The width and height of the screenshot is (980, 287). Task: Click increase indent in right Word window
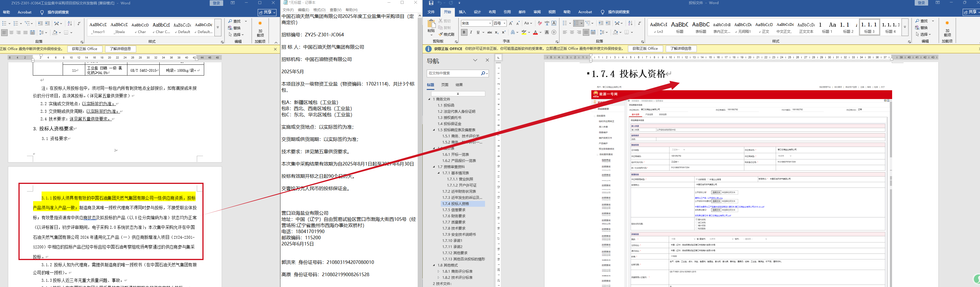pos(608,23)
